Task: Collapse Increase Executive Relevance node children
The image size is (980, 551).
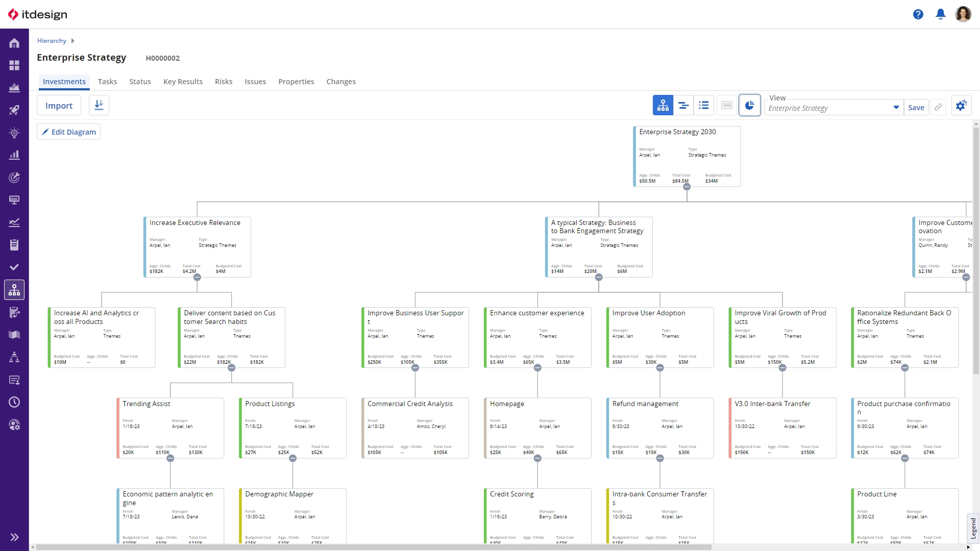Action: coord(197,278)
